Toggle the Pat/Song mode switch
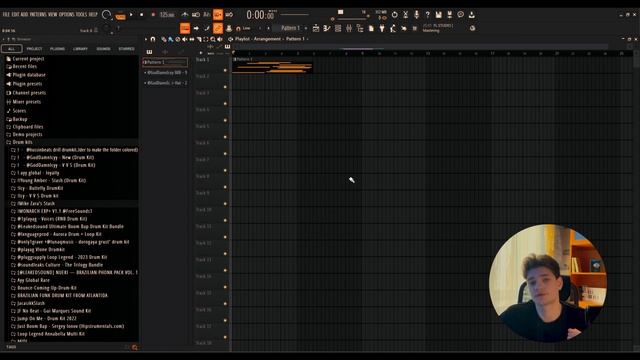This screenshot has height=360, width=640. point(120,16)
